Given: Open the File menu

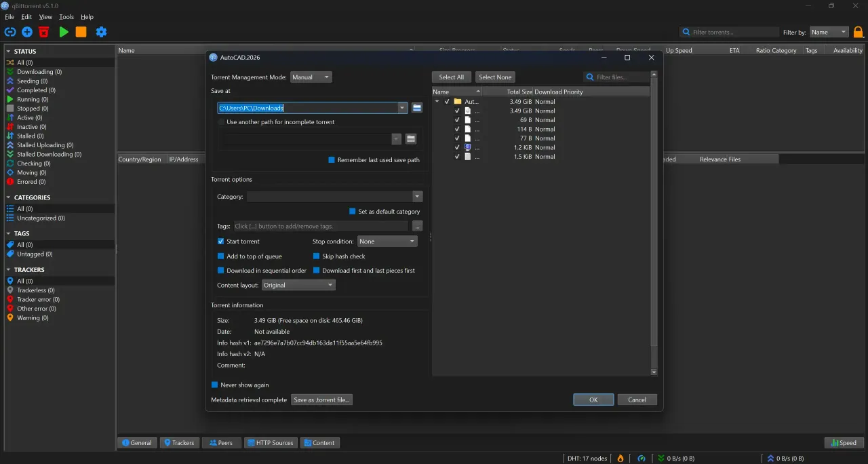Looking at the screenshot, I should point(9,17).
